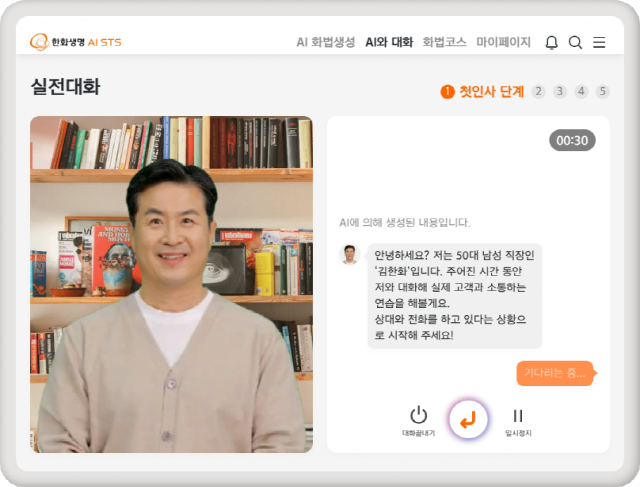Open the hamburger menu icon
Viewport: 640px width, 487px height.
[599, 42]
